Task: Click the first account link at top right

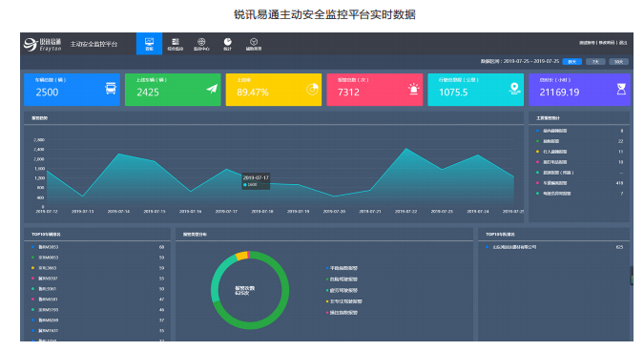Action: (x=588, y=43)
